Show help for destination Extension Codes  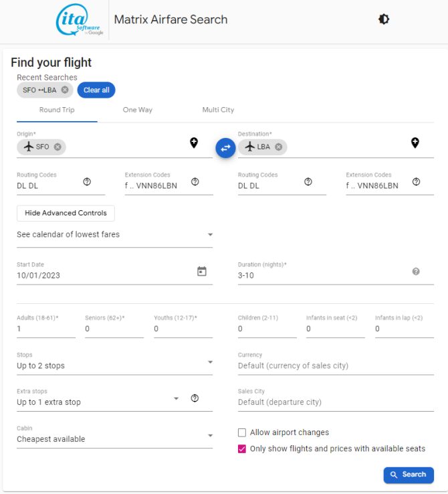pos(416,182)
